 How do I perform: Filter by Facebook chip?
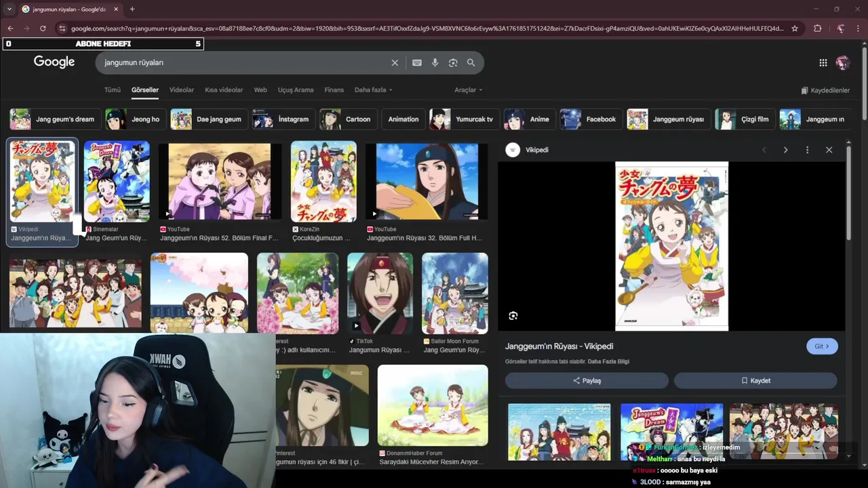(591, 119)
